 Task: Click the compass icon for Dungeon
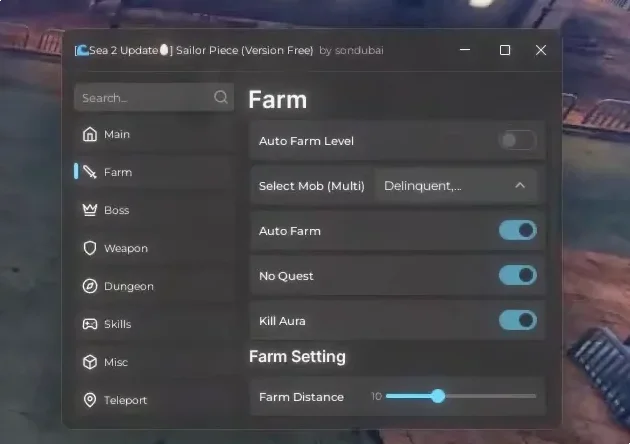(90, 286)
